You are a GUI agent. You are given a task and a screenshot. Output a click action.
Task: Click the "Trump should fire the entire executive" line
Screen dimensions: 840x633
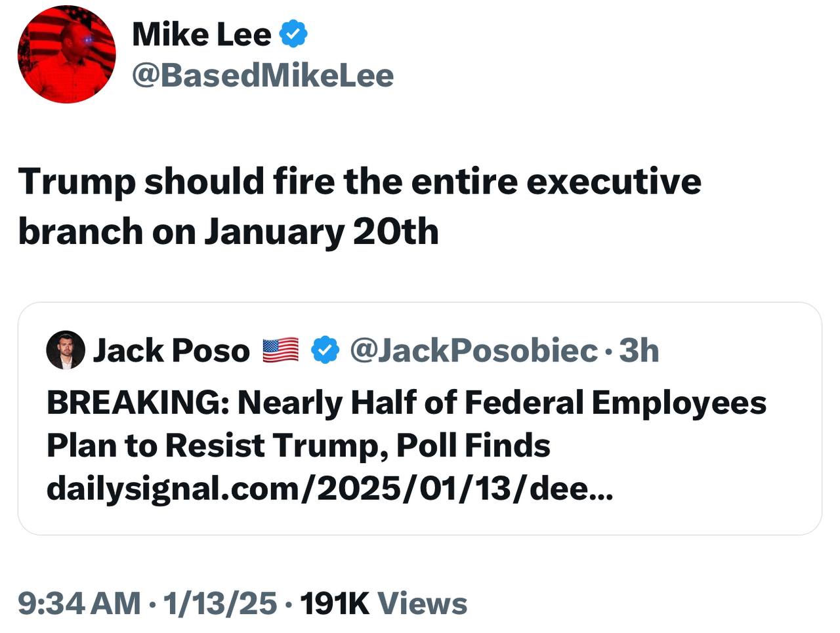tap(360, 182)
